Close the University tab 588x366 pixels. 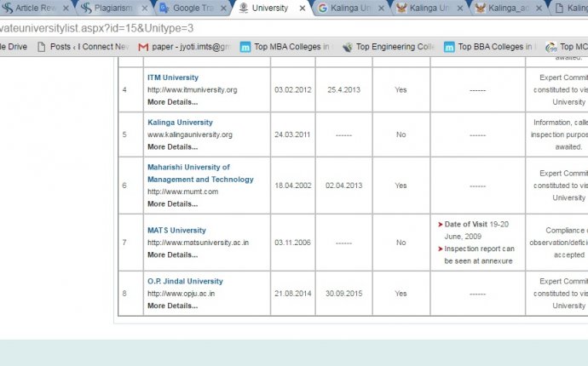(x=303, y=9)
